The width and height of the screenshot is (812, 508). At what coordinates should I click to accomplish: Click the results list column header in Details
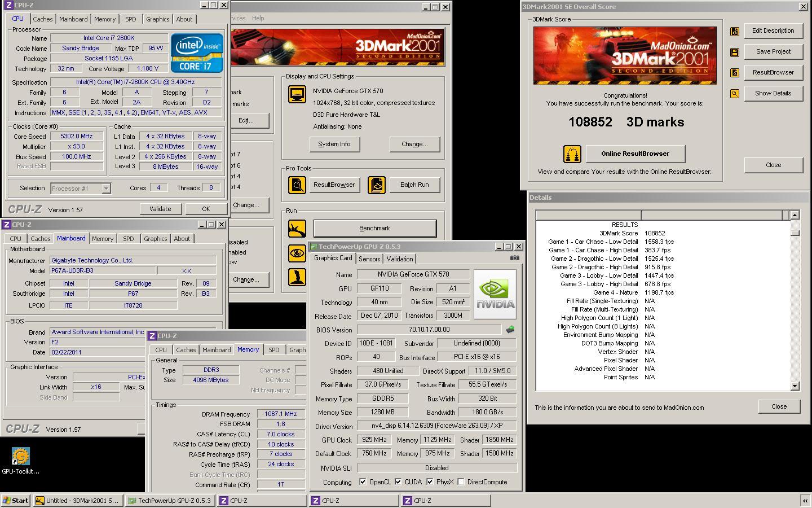(663, 215)
